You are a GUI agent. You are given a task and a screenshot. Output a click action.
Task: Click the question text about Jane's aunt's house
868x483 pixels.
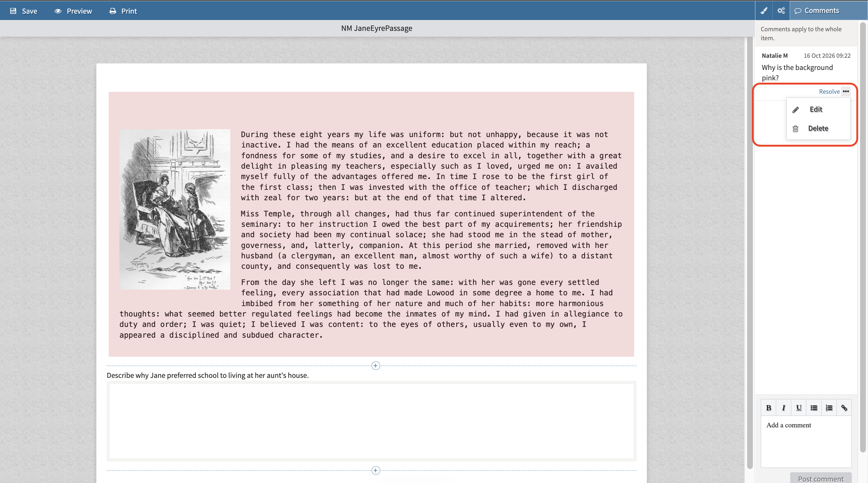coord(207,375)
